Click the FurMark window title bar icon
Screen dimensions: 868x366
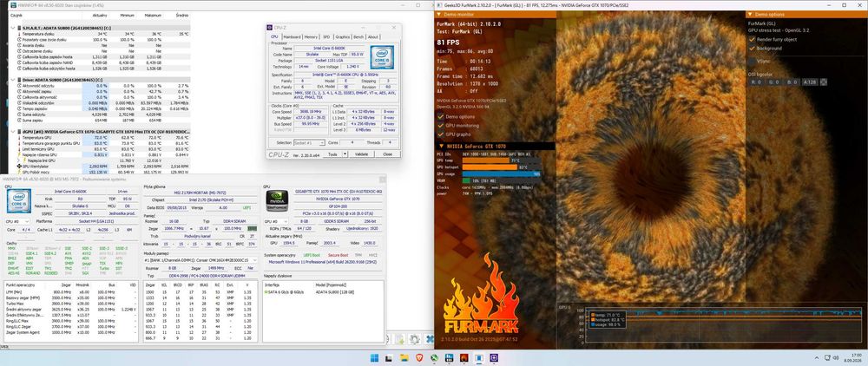click(x=439, y=5)
